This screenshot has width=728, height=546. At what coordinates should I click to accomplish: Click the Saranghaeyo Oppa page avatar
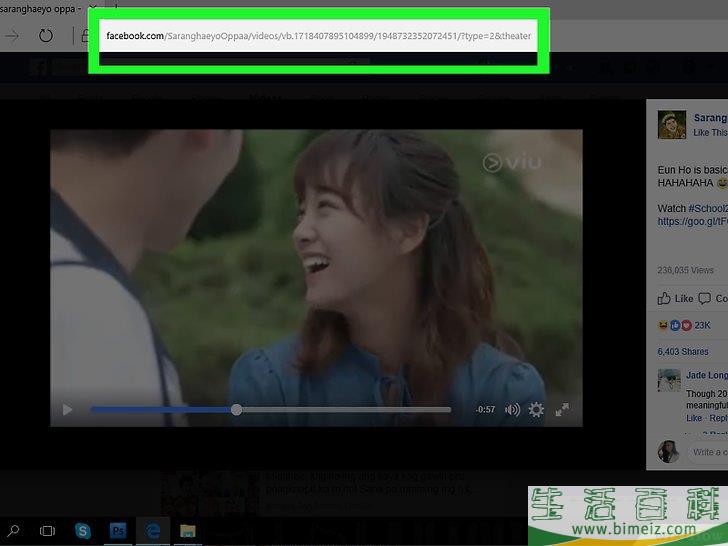tap(671, 124)
